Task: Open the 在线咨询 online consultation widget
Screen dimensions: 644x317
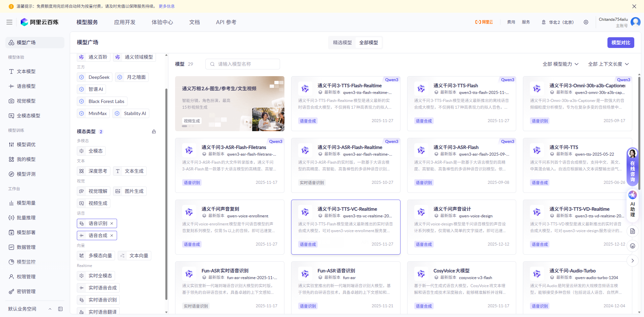Action: (x=633, y=166)
